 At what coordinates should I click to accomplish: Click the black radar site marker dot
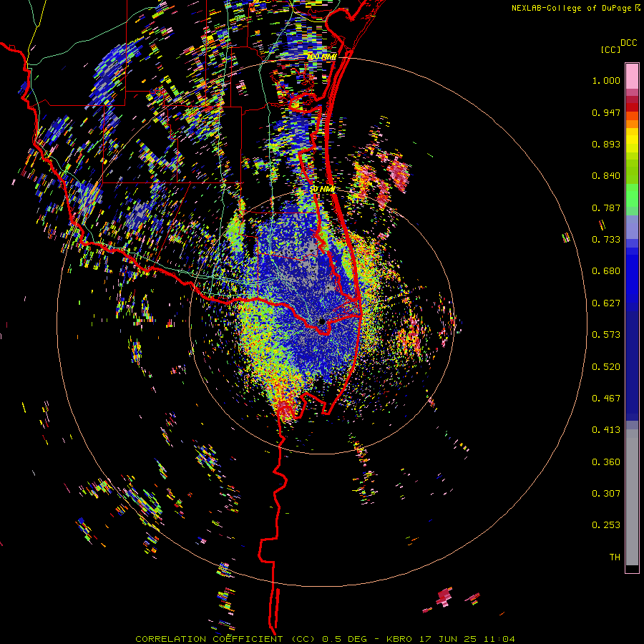322,321
